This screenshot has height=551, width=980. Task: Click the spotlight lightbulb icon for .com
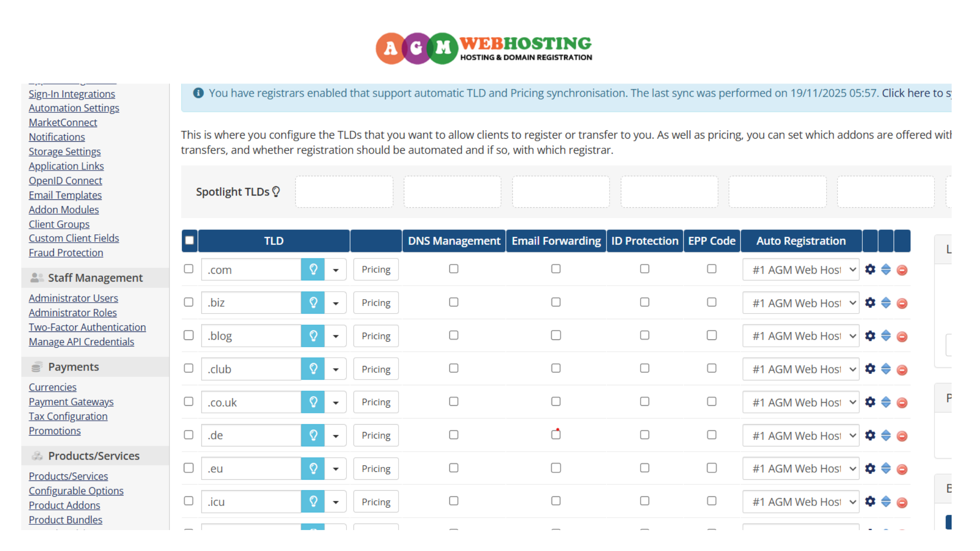[313, 269]
